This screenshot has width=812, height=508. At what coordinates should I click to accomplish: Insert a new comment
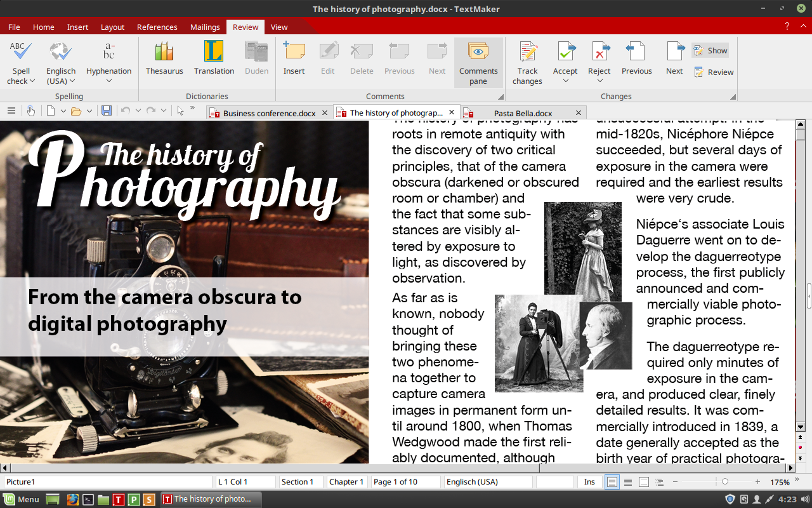point(294,58)
